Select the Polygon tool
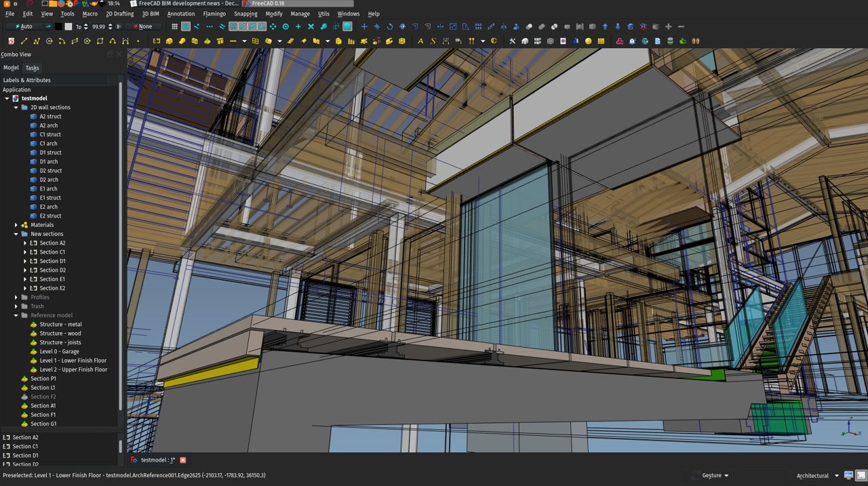The height and width of the screenshot is (486, 868). (x=86, y=41)
